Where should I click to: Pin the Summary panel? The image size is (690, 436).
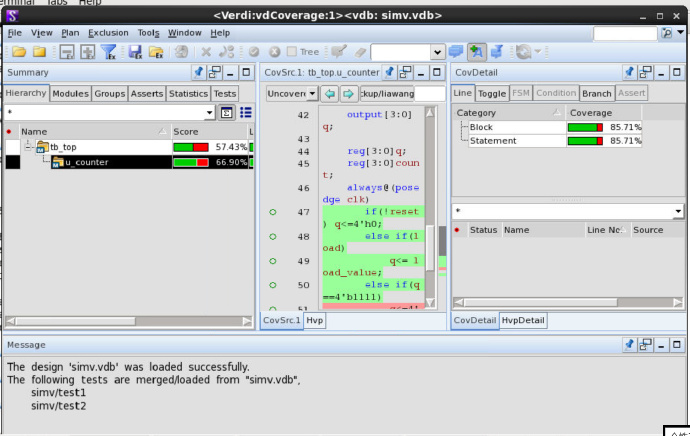coord(198,73)
